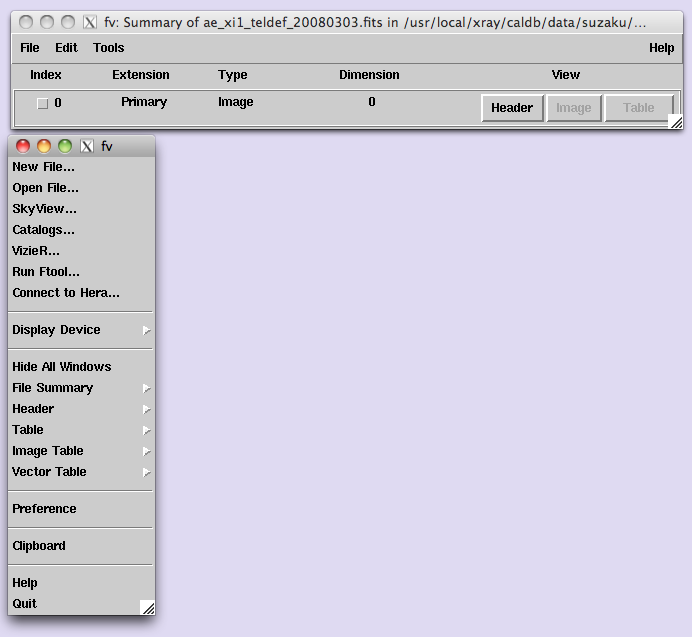Click the Index column header
The image size is (692, 637).
coord(45,75)
